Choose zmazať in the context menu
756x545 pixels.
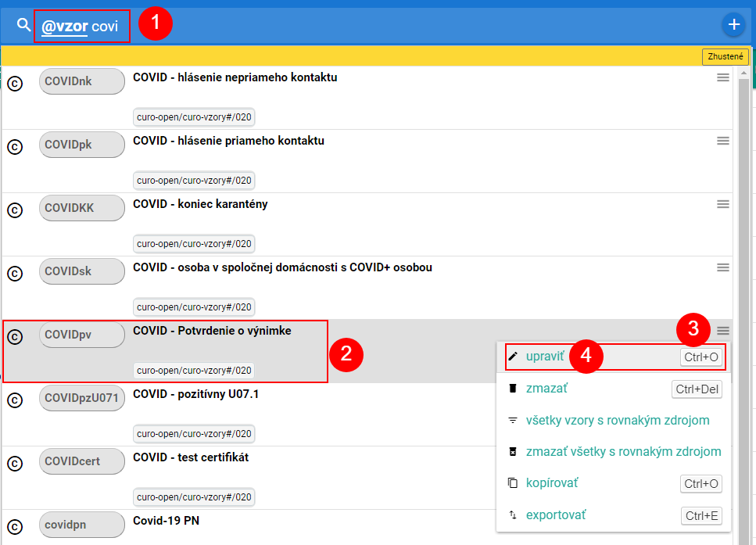[614, 389]
